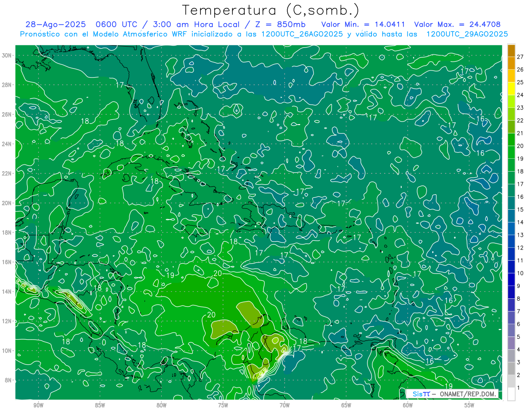Screen dimensions: 532x411
Task: Click the '85W' longitude axis label
Action: tap(100, 405)
